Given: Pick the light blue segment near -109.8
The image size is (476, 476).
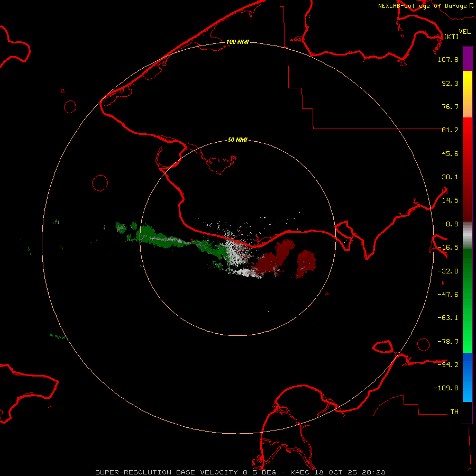Looking at the screenshot, I should [467, 391].
